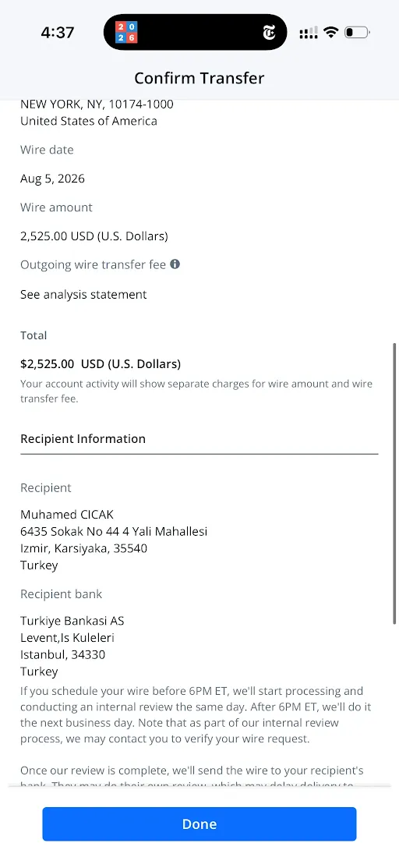Image resolution: width=399 pixels, height=868 pixels.
Task: Tap the cellular signal bars icon
Action: coord(309,34)
